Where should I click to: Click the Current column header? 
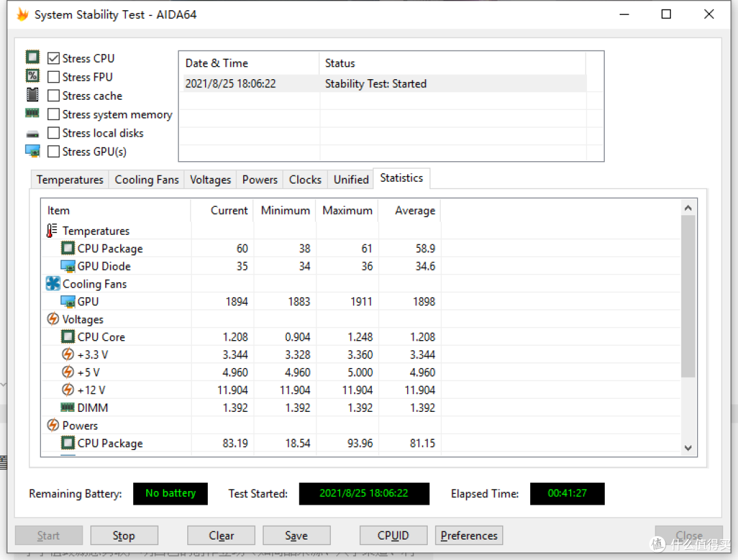(x=222, y=210)
